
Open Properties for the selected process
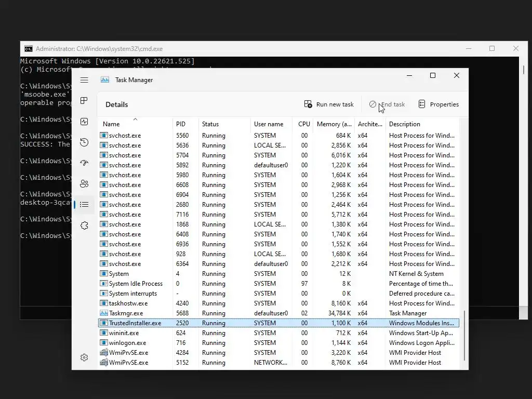click(x=438, y=104)
